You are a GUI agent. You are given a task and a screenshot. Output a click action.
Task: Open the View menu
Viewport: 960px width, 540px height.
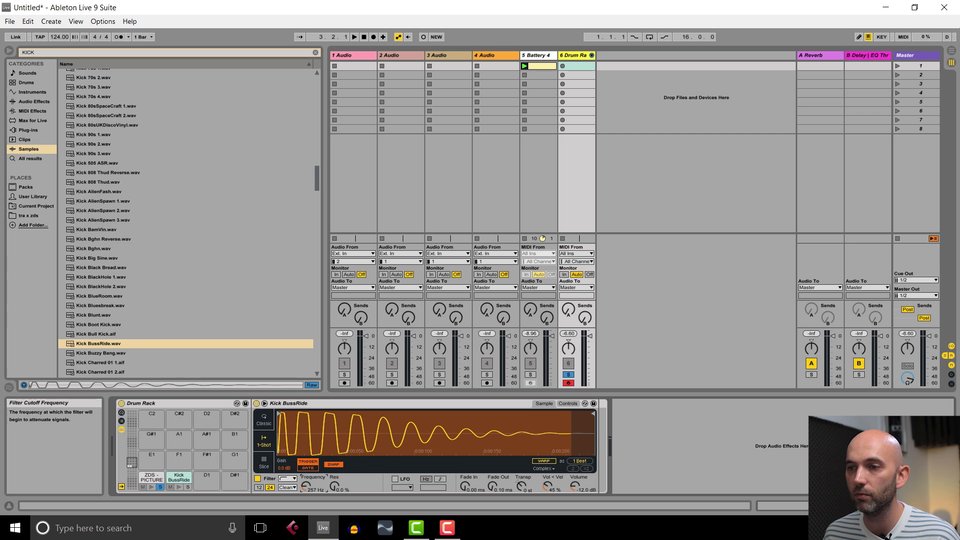(x=76, y=21)
